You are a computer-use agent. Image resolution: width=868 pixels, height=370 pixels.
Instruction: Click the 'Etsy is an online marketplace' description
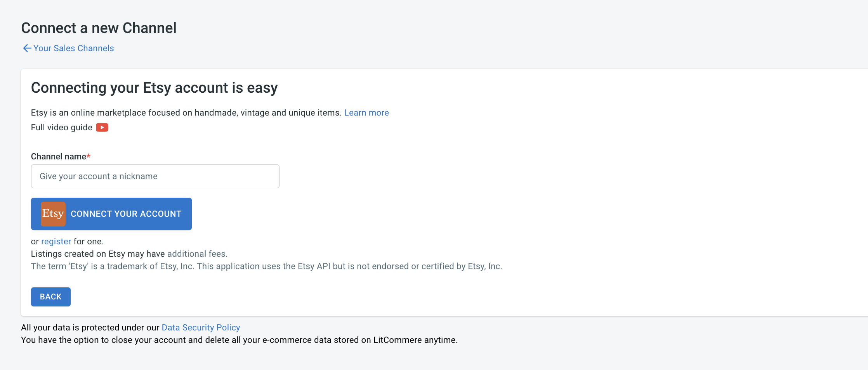(186, 112)
